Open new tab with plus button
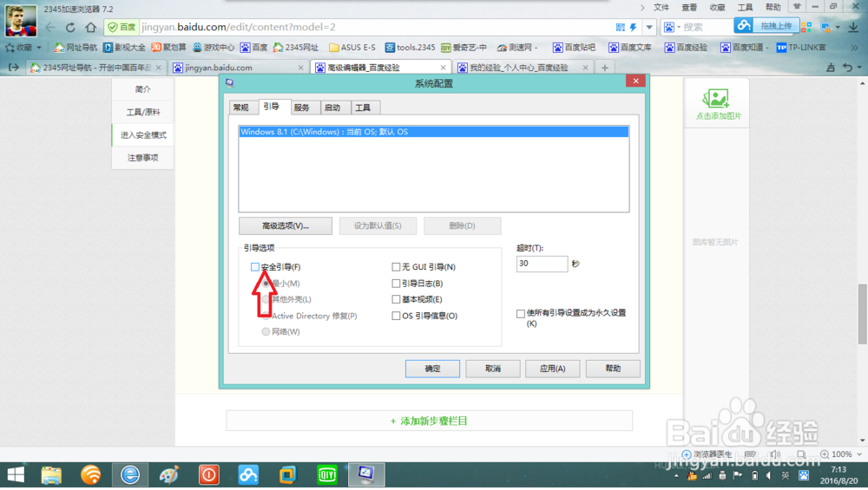868x490 pixels. coord(604,68)
